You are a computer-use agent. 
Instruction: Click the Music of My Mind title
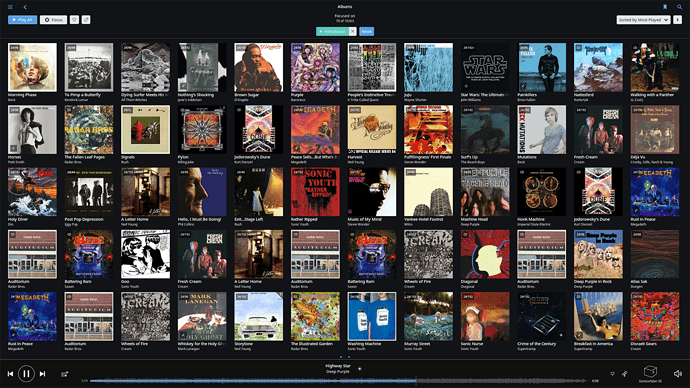(x=364, y=220)
